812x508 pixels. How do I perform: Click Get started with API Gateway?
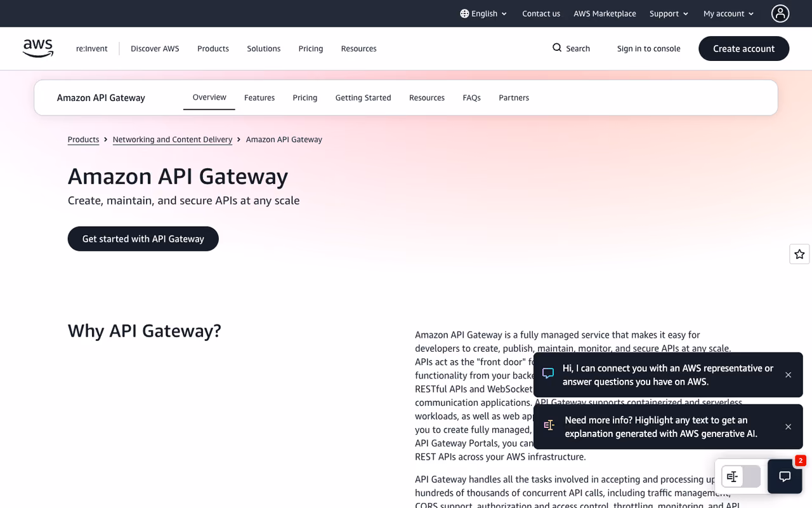[143, 239]
